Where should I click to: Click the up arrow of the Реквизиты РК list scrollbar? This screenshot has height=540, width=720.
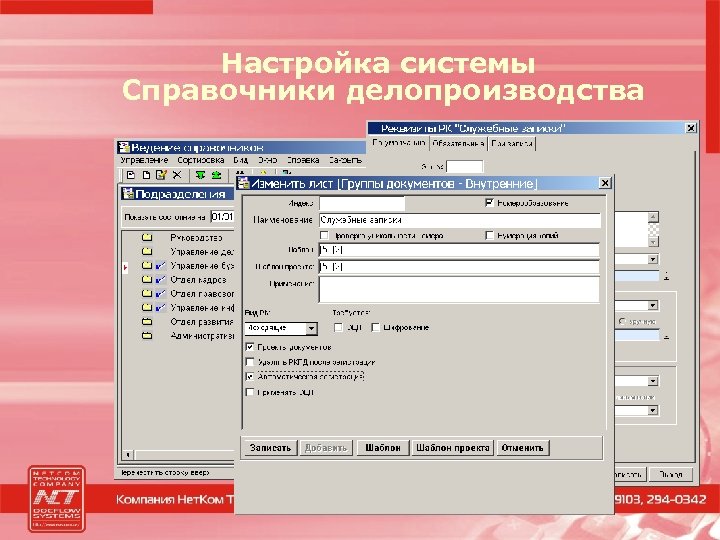click(x=653, y=217)
